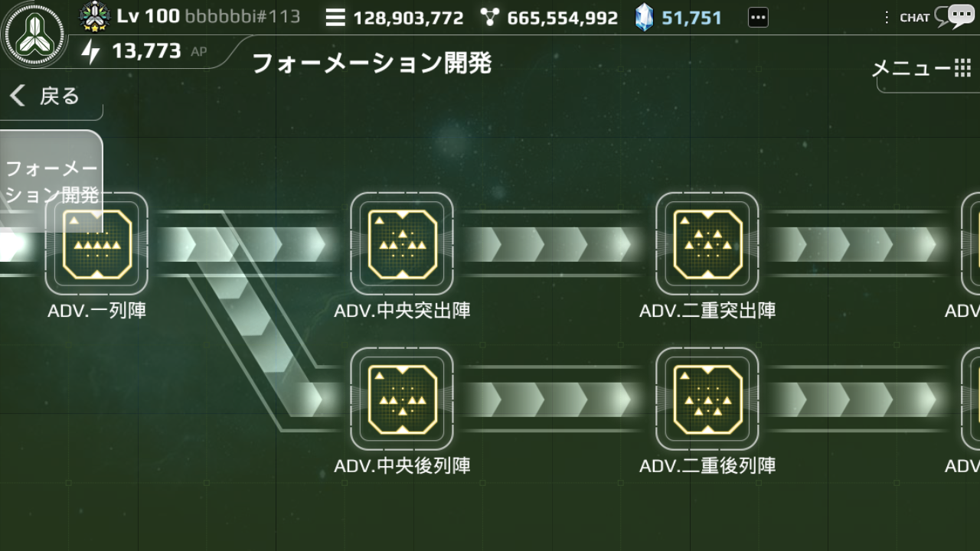Click the partially visible top-right formation node

[x=970, y=244]
